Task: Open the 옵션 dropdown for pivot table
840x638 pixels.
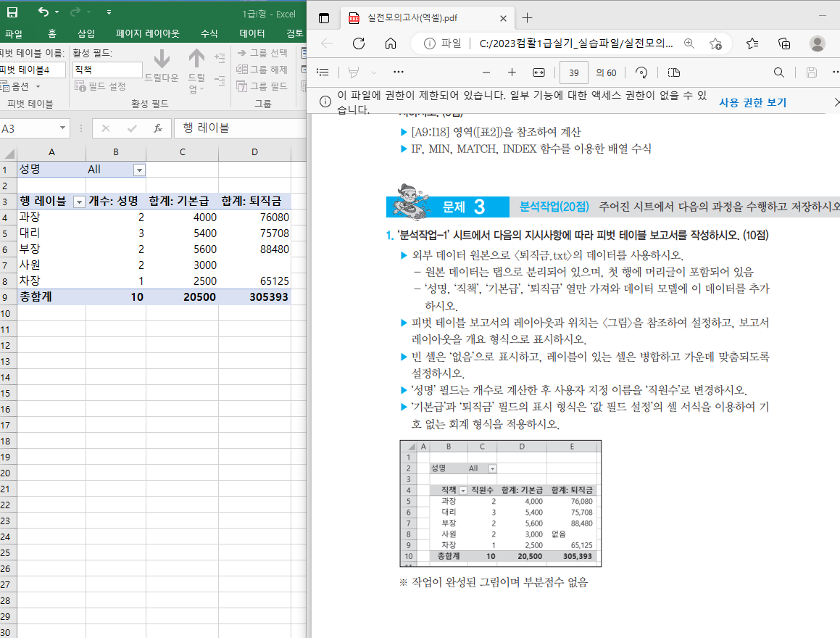Action: click(x=38, y=86)
